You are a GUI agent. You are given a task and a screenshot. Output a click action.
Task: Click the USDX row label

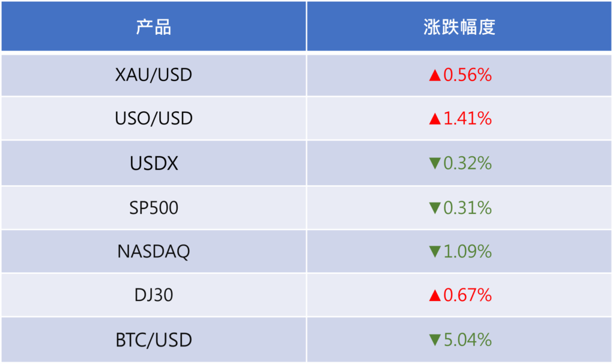(x=154, y=163)
